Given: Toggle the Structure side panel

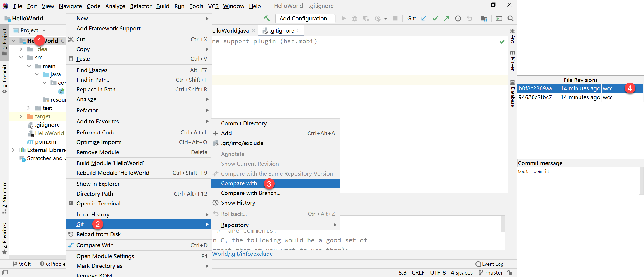Looking at the screenshot, I should pyautogui.click(x=5, y=197).
